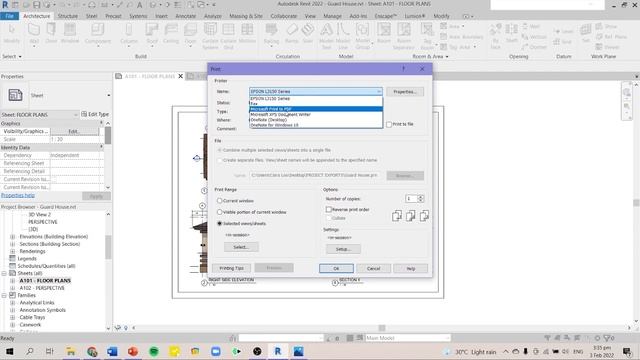
Task: Select the Stair tool
Action: click(x=308, y=34)
